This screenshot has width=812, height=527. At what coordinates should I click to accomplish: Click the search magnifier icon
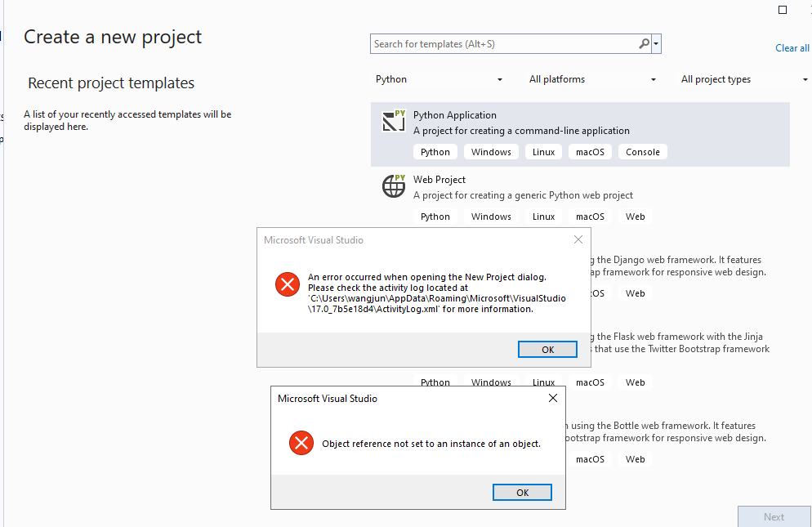click(644, 43)
